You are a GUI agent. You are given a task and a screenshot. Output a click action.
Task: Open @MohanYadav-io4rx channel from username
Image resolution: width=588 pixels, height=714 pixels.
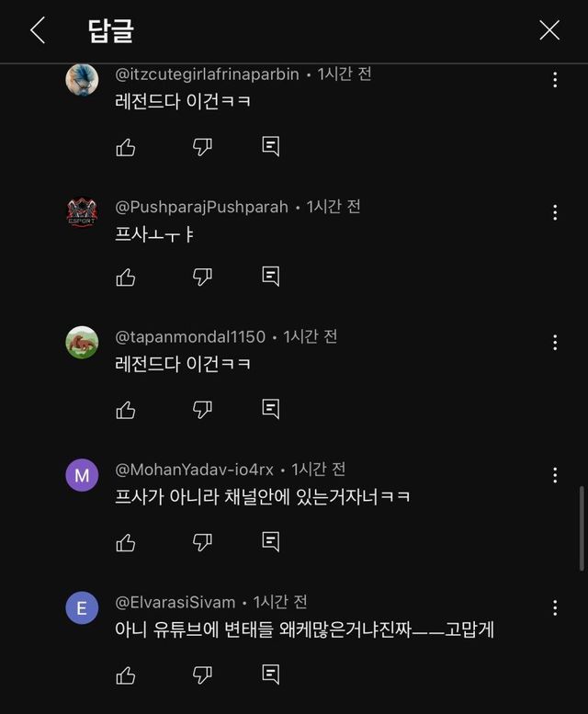193,470
